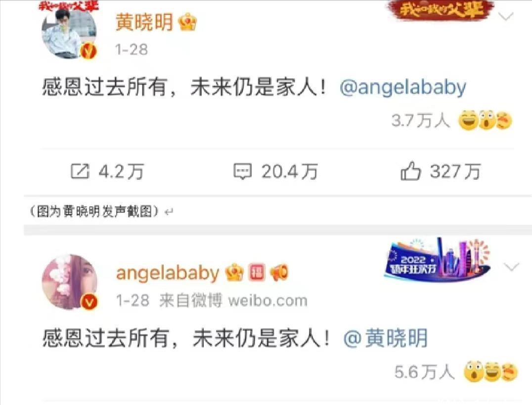532x405 pixels.
Task: Click the red 福 badge beside angelababy
Action: (257, 272)
